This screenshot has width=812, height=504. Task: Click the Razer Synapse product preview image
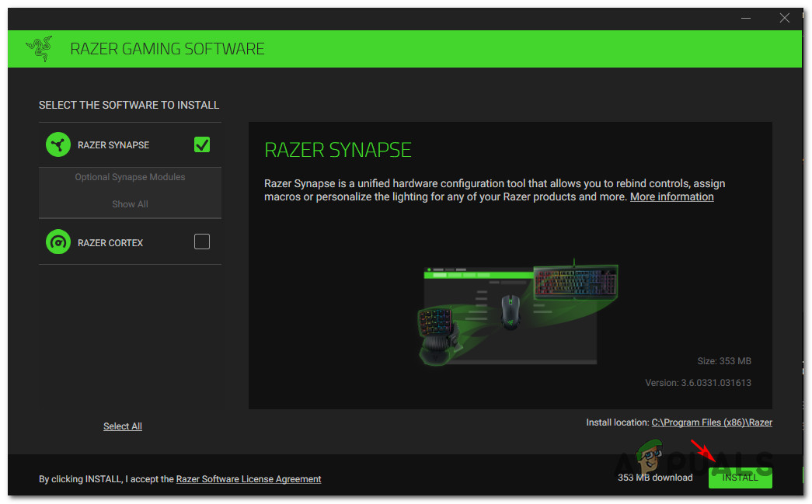(518, 312)
